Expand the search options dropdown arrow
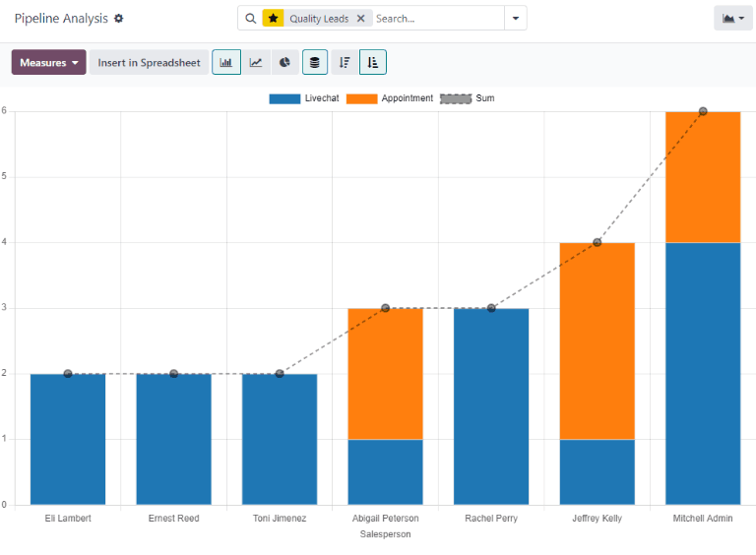This screenshot has width=756, height=555. (515, 19)
